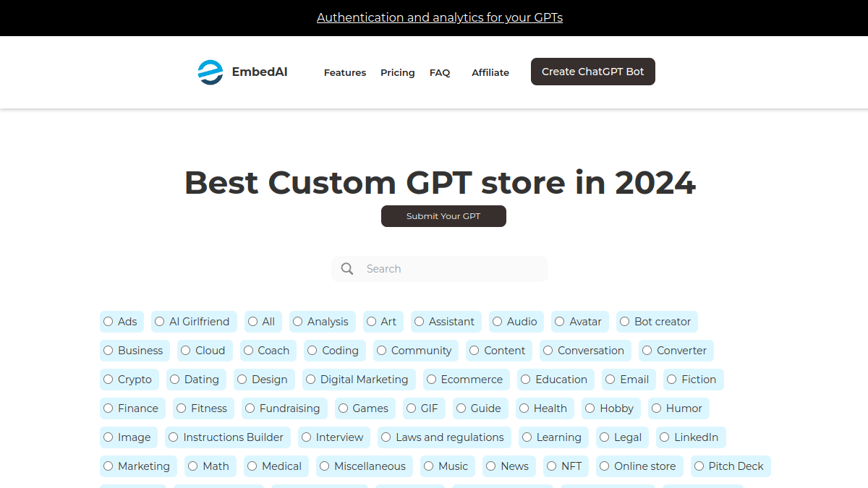868x488 pixels.
Task: Choose the Content category
Action: tap(499, 351)
